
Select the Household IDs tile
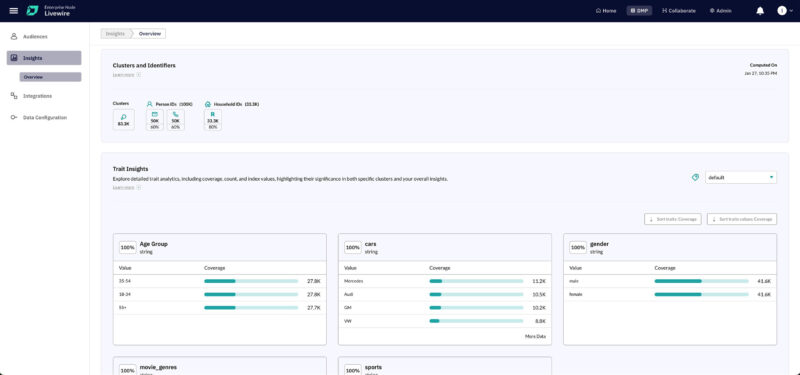tap(213, 120)
